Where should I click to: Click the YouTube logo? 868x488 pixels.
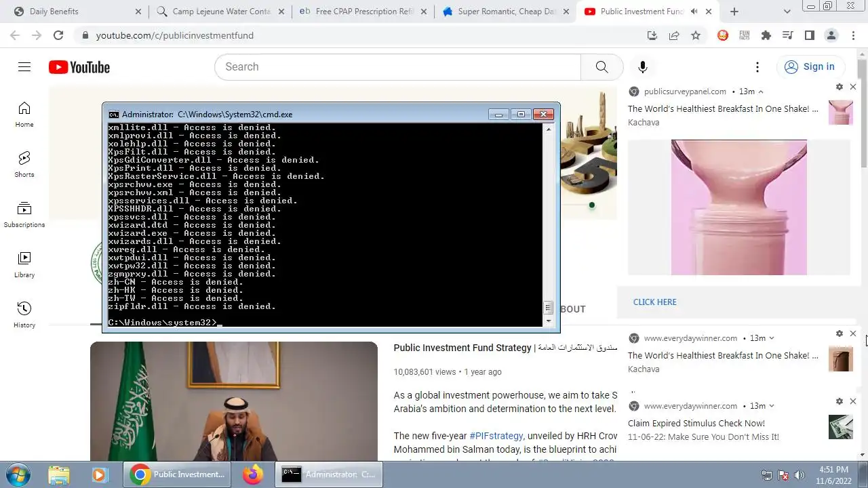[x=79, y=67]
